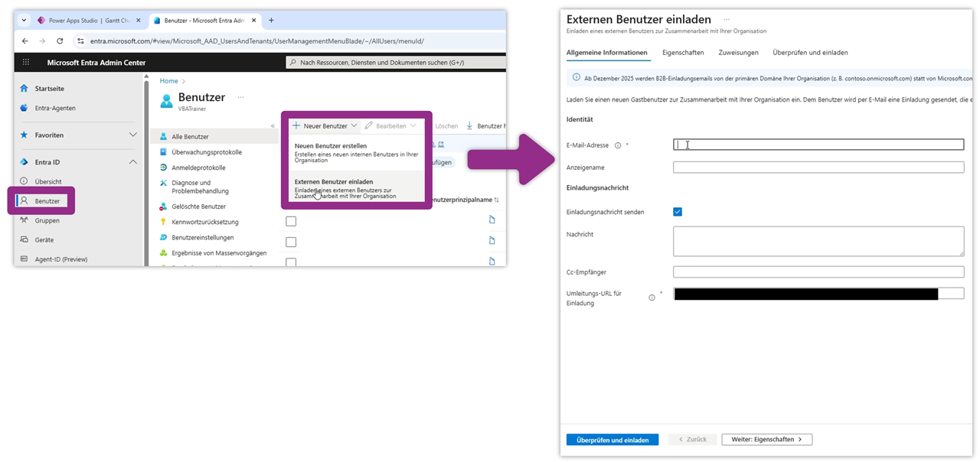Go to Startseite in the sidebar
Screen dimensions: 980x462
(x=50, y=89)
